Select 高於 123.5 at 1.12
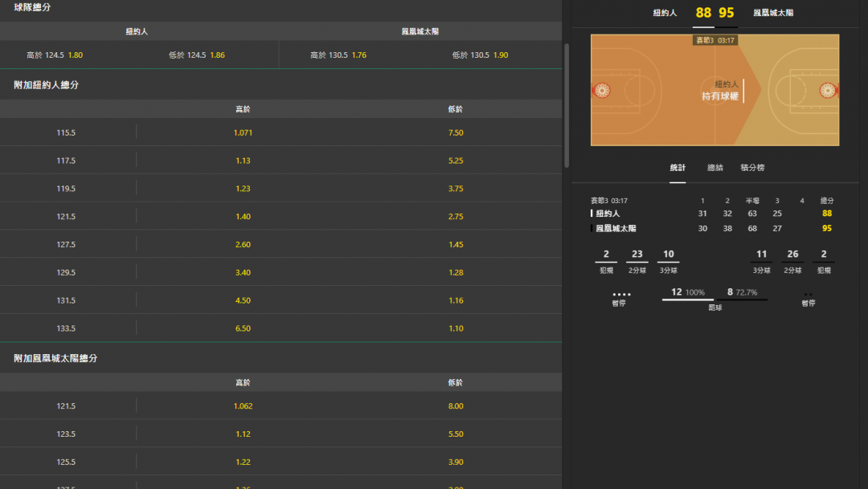The image size is (868, 489). [x=243, y=434]
